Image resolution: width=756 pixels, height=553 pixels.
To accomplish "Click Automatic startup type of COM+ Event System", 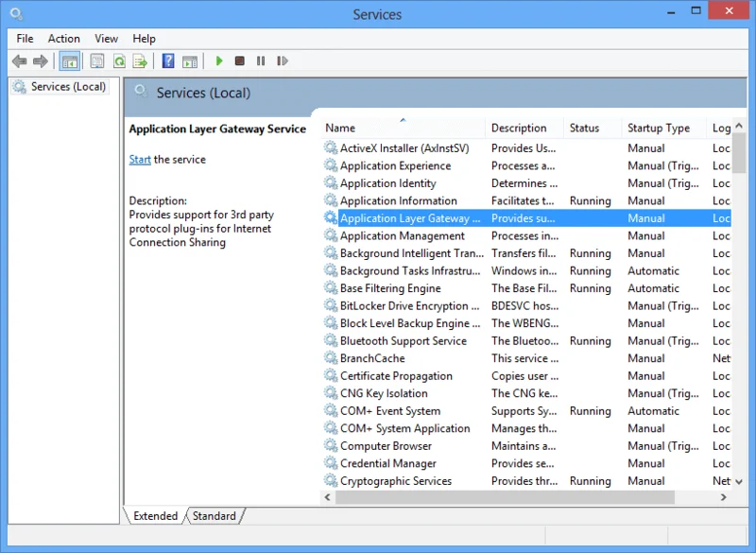I will pyautogui.click(x=653, y=411).
